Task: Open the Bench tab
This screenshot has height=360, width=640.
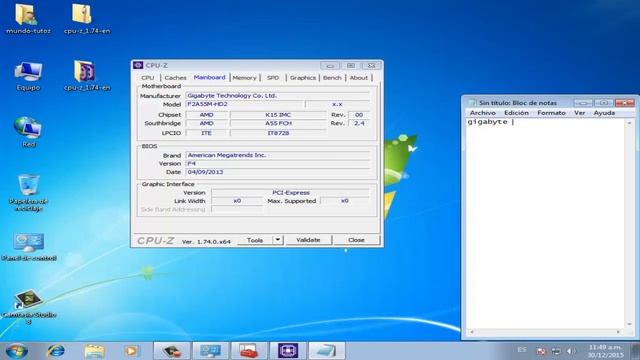Action: point(332,78)
